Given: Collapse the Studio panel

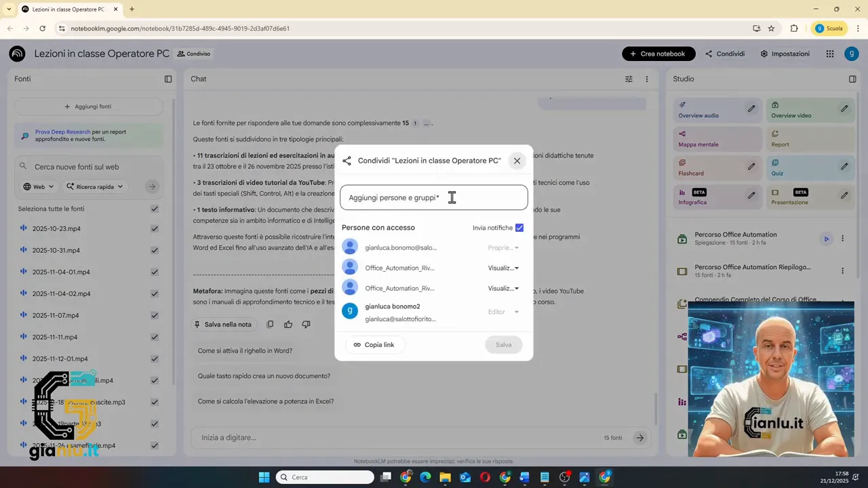Looking at the screenshot, I should click(852, 79).
